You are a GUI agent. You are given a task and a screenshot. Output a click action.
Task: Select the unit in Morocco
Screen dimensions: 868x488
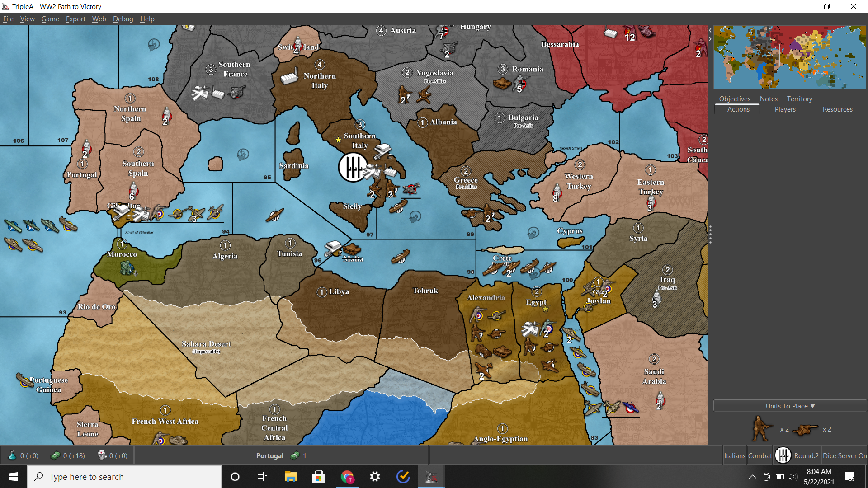click(128, 269)
